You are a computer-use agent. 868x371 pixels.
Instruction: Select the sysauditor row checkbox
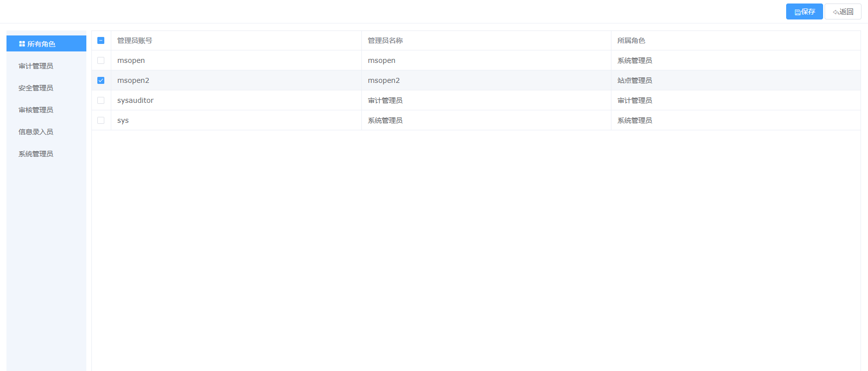[101, 100]
